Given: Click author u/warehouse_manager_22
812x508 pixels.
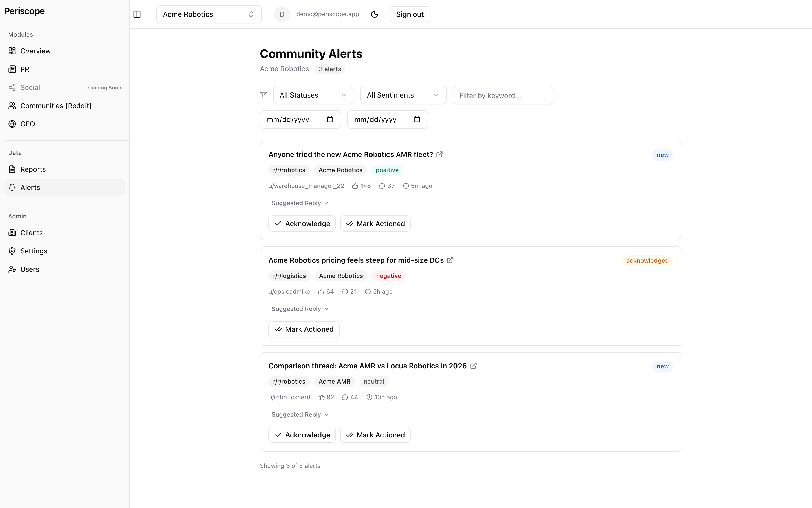Looking at the screenshot, I should click(306, 186).
